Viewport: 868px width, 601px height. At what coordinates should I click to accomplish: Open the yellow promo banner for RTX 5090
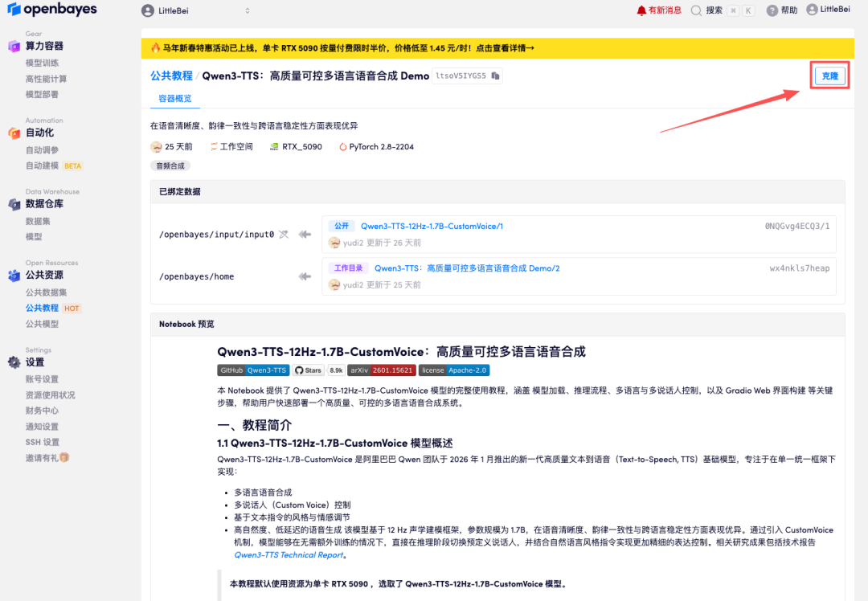(x=497, y=48)
